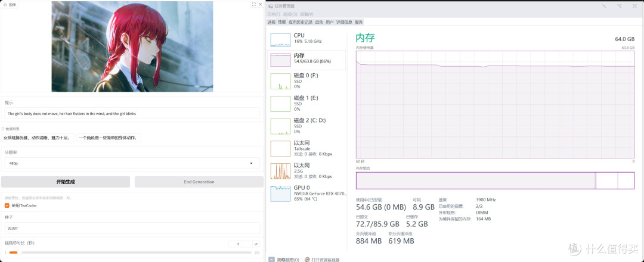Click the '64.0 GB' total memory text
This screenshot has width=644, height=262.
pyautogui.click(x=625, y=39)
